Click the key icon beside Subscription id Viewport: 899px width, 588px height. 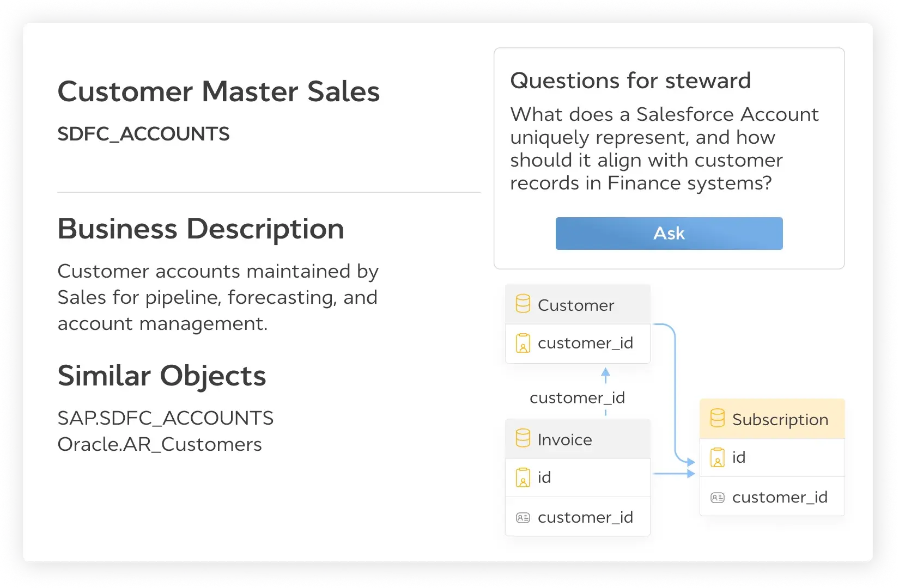tap(717, 457)
